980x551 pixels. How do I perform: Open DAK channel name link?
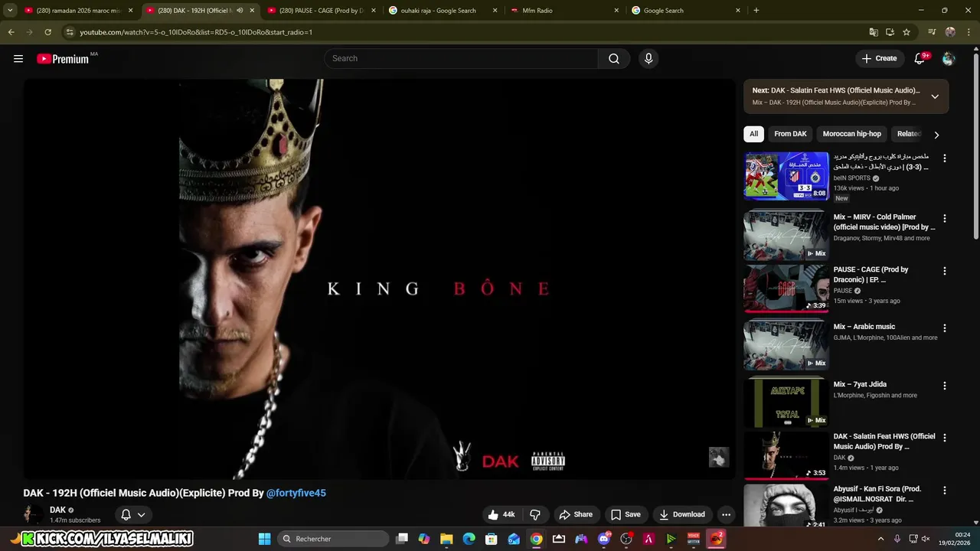coord(57,510)
